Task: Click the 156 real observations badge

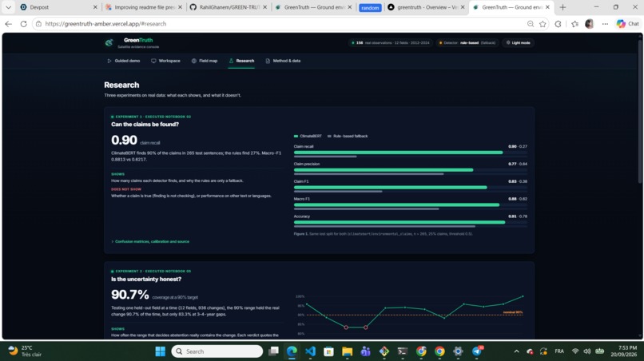Action: tap(390, 42)
